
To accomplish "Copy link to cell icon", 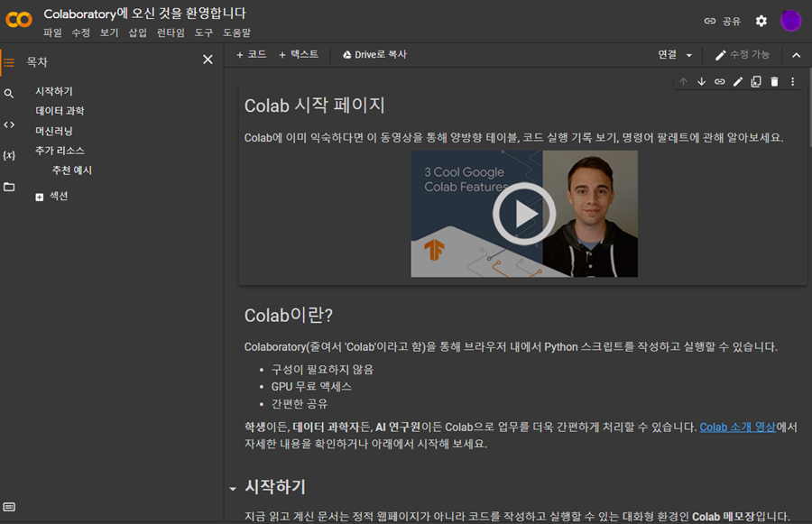I will pyautogui.click(x=720, y=82).
